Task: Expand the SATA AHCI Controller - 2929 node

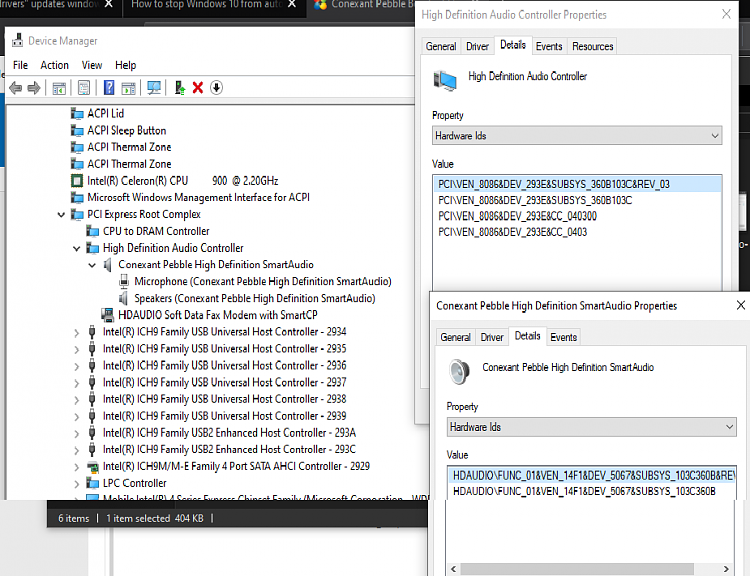Action: coord(77,467)
